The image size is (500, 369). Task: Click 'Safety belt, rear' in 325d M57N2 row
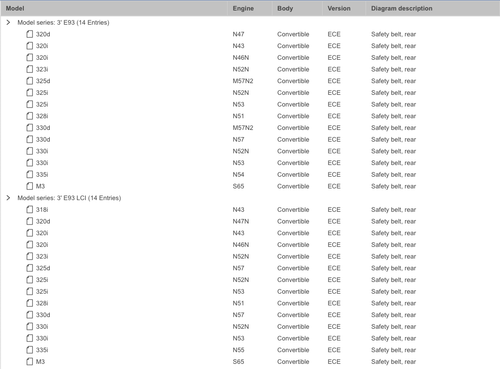(393, 81)
